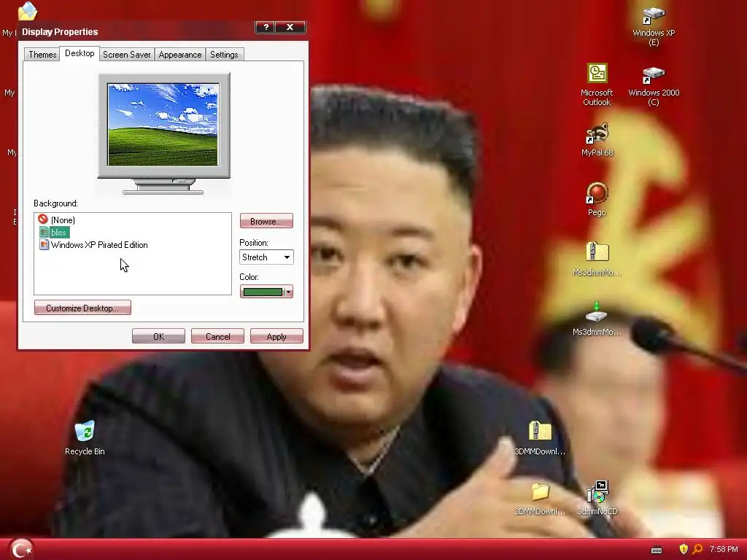Open the Settings tab

pos(224,54)
